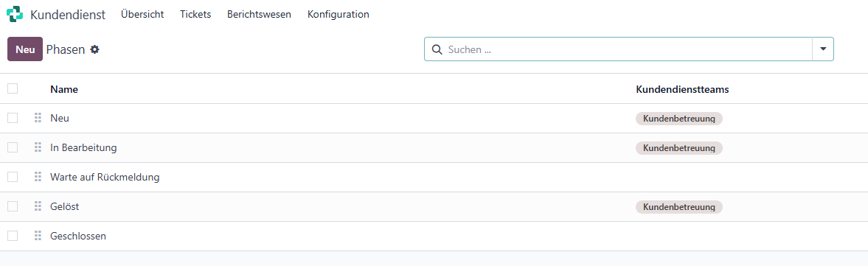Open the Tickets menu
The width and height of the screenshot is (868, 266).
pyautogui.click(x=195, y=15)
